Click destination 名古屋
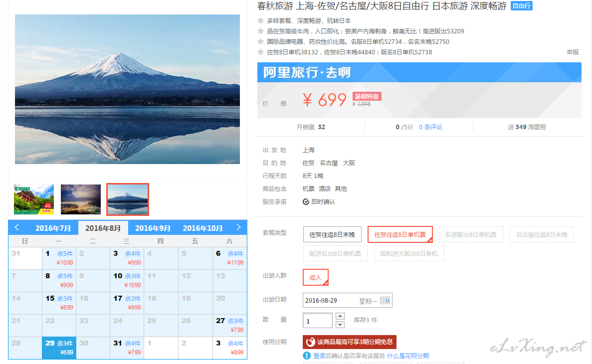 click(329, 163)
